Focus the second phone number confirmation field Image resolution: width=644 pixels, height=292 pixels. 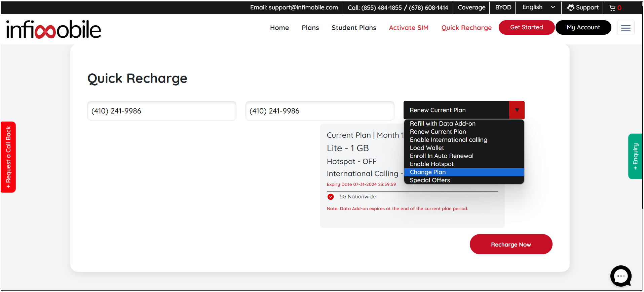click(x=320, y=111)
